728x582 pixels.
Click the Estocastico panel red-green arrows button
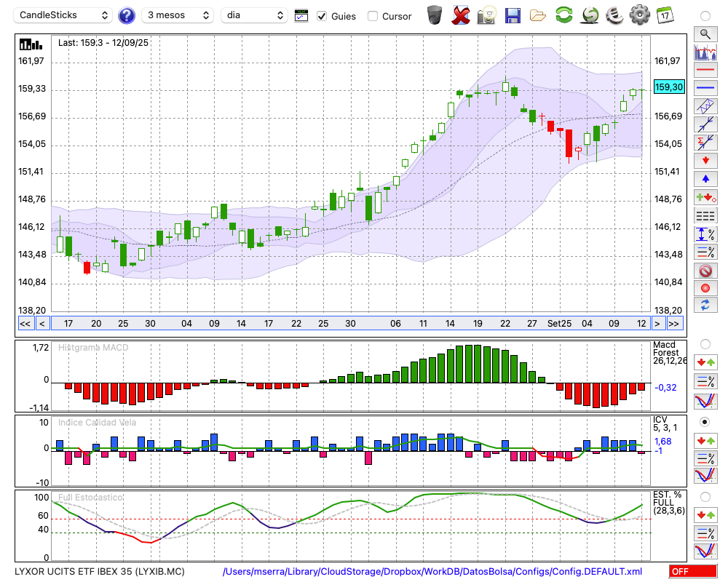tap(705, 515)
